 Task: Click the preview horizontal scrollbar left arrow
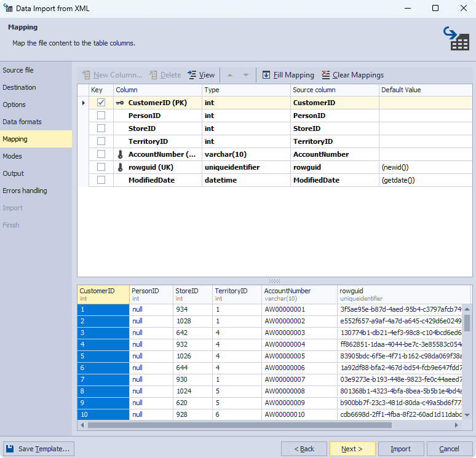coord(82,425)
